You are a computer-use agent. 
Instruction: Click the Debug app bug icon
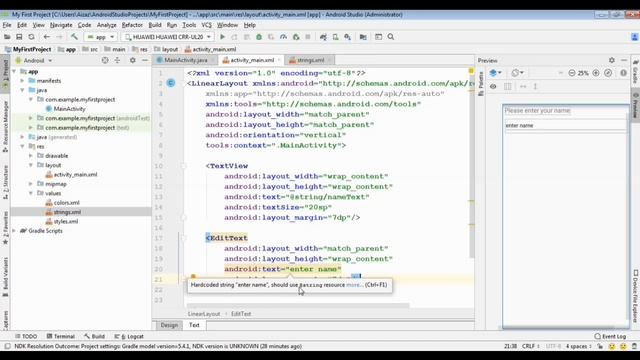coord(259,37)
